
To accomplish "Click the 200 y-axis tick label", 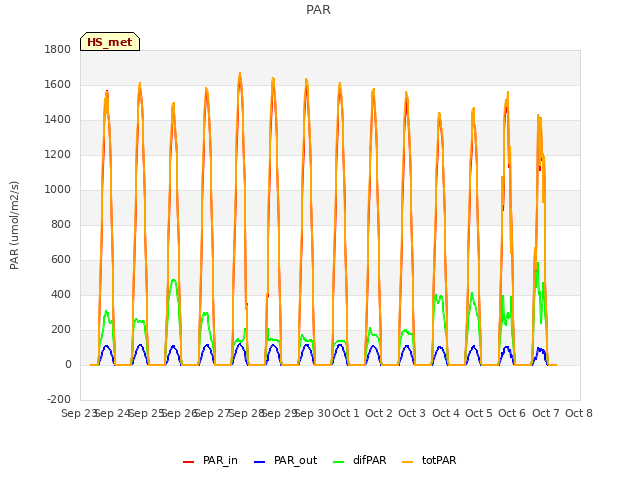I will (x=61, y=330).
